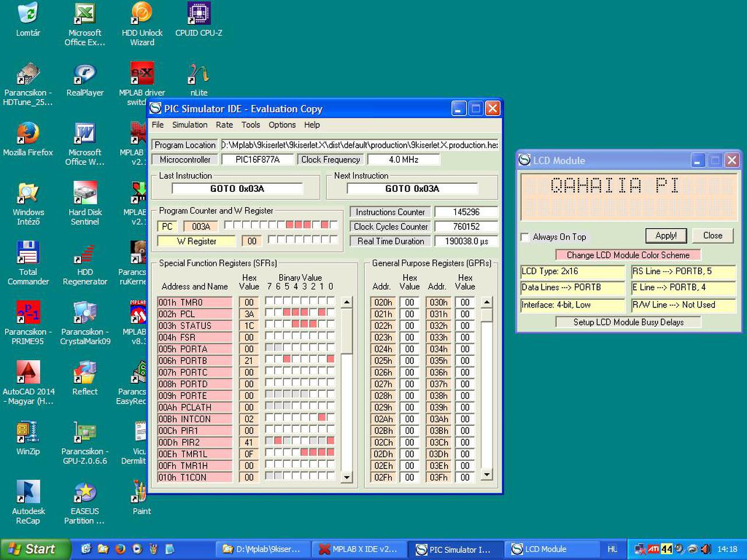The image size is (747, 560).
Task: Open the Mozilla Firefox desktop icon
Action: click(x=28, y=139)
